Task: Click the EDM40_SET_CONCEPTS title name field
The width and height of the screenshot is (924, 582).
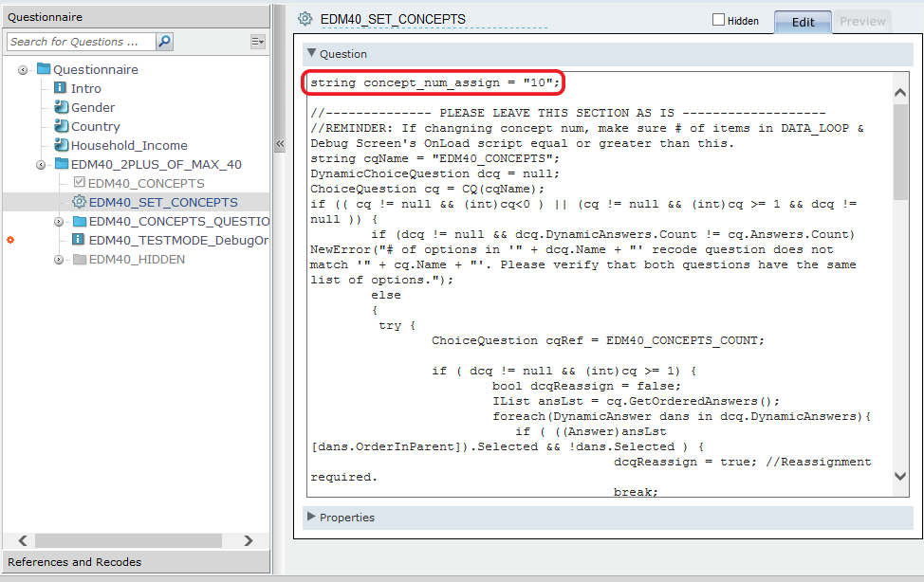Action: (434, 20)
